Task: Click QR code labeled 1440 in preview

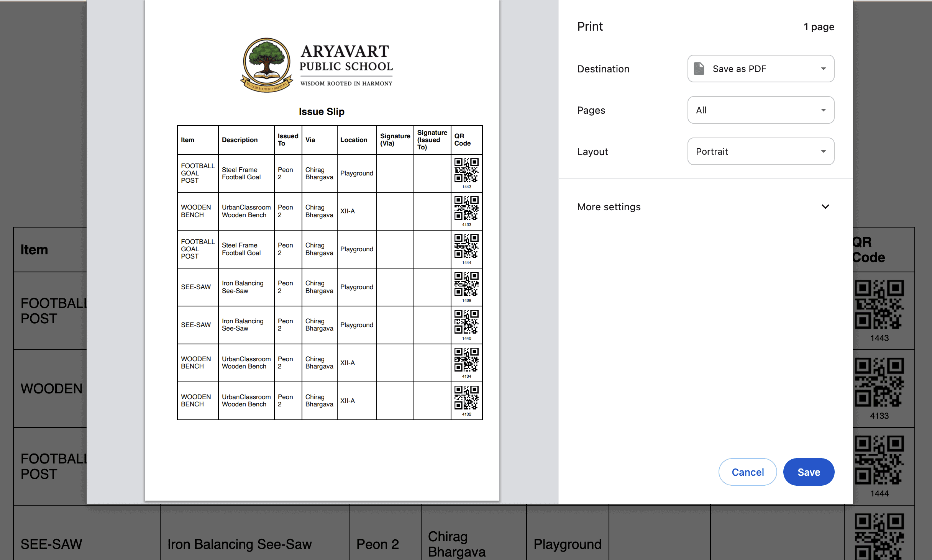Action: (x=466, y=322)
